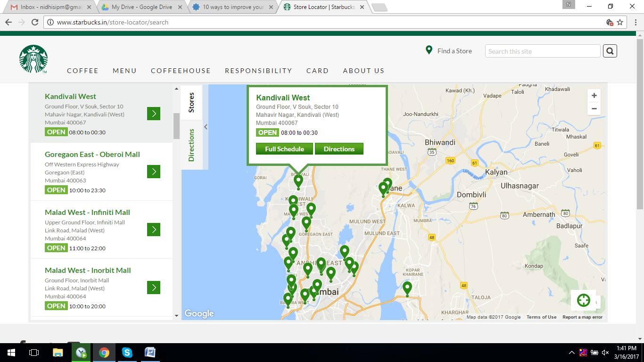Open Task View on the taskbar
This screenshot has height=362, width=644.
point(34,352)
